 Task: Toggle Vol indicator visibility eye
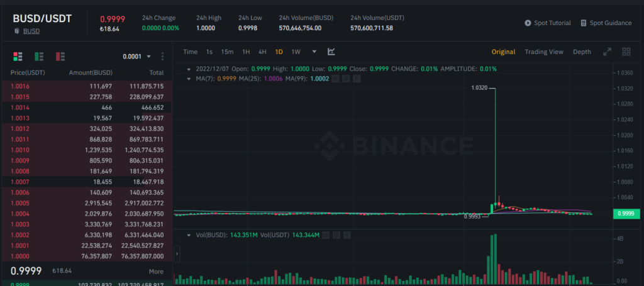326,235
